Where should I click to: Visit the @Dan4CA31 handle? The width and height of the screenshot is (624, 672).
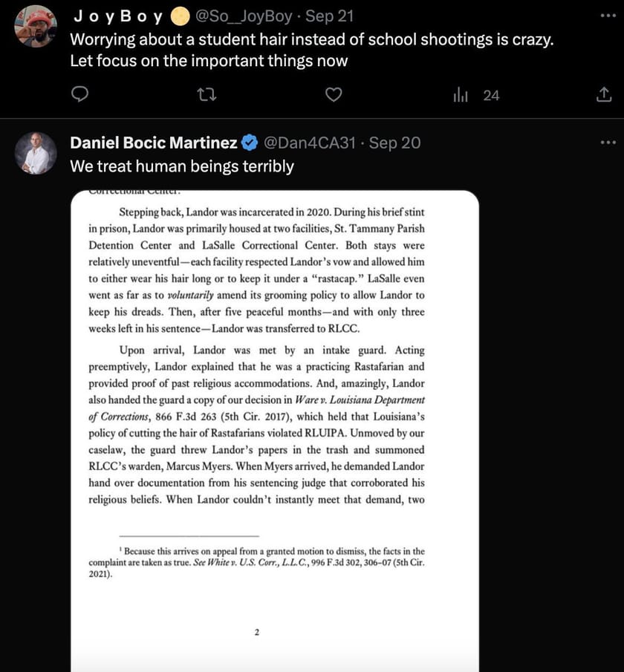pyautogui.click(x=310, y=143)
